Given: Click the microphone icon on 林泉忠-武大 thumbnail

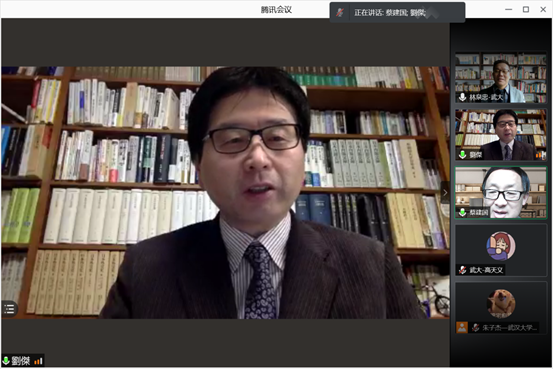Looking at the screenshot, I should (x=462, y=97).
